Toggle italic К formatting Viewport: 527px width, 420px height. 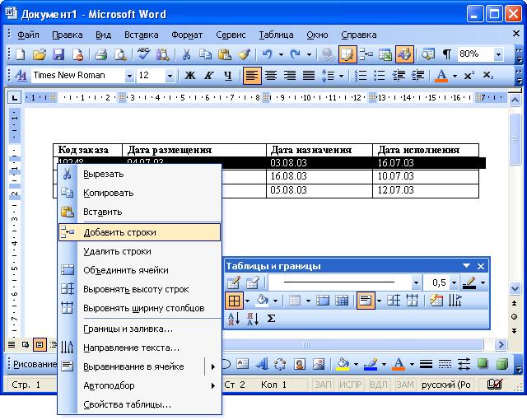pos(208,75)
